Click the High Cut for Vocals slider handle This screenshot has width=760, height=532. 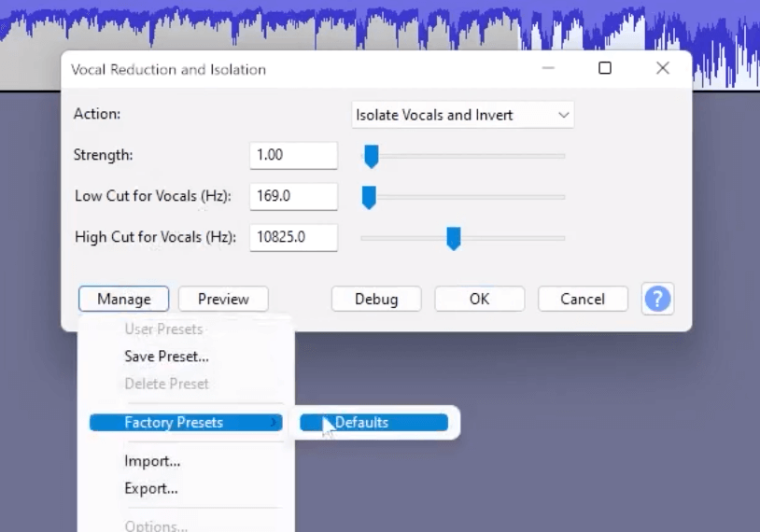tap(453, 238)
